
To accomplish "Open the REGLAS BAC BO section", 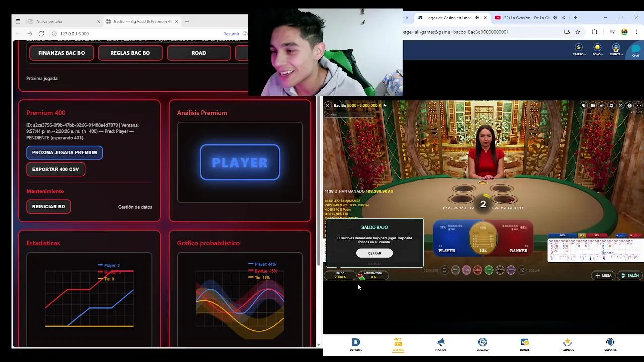I will coord(130,53).
